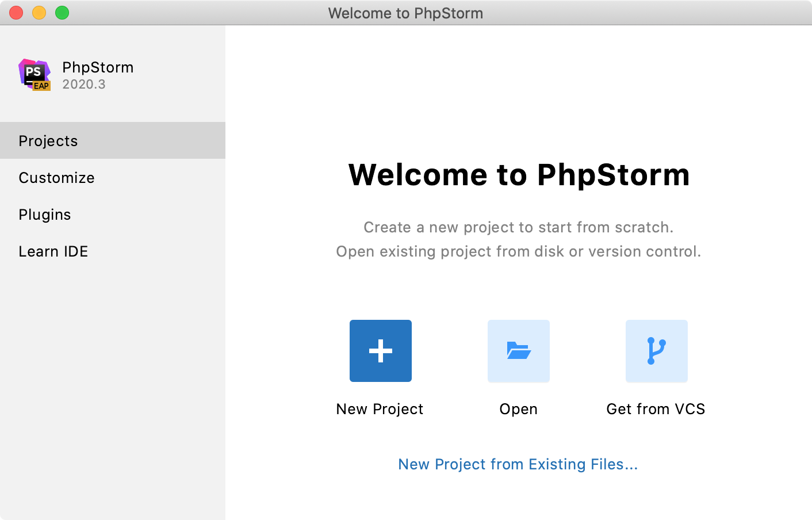The width and height of the screenshot is (812, 520).
Task: Select the Projects tab in sidebar
Action: coord(48,141)
